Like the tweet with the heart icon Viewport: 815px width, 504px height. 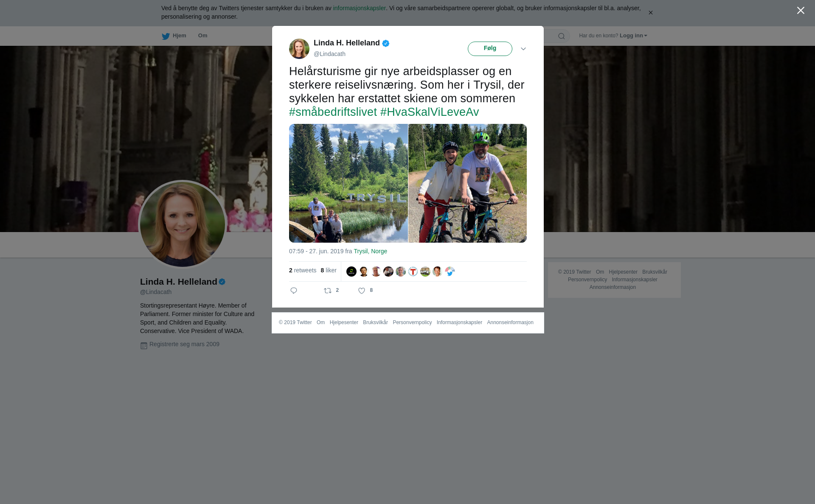[x=362, y=291]
